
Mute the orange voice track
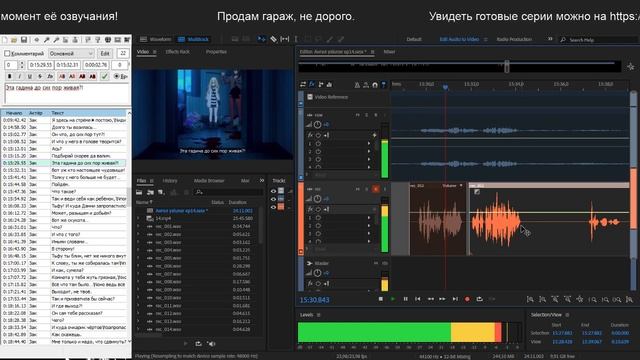click(358, 189)
